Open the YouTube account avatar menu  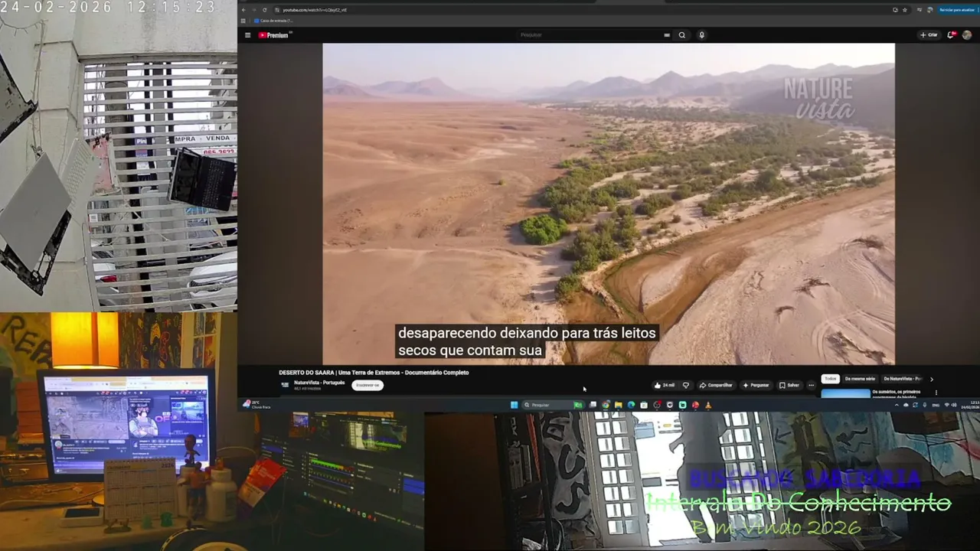pyautogui.click(x=967, y=35)
